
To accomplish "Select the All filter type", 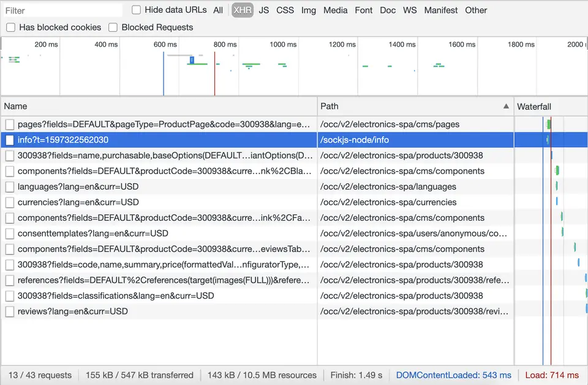I will click(x=218, y=10).
